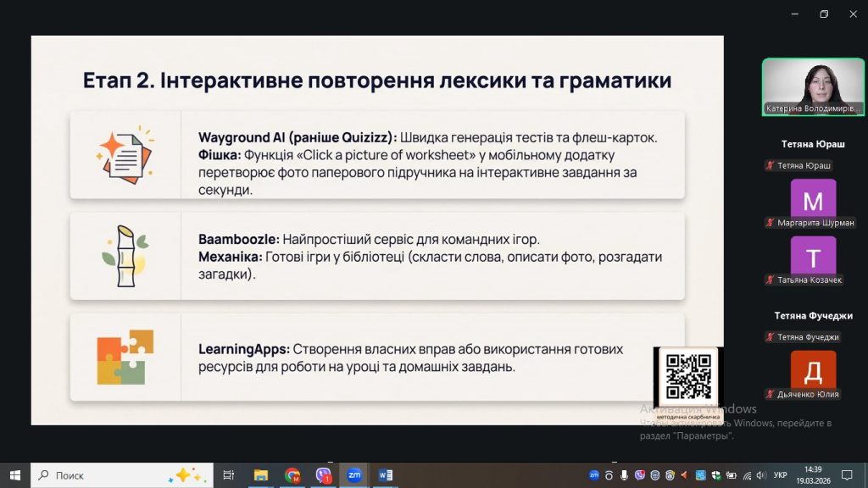Screen dimensions: 868x488
Task: Select Маргарита Шурман's purple M avatar
Action: point(813,199)
